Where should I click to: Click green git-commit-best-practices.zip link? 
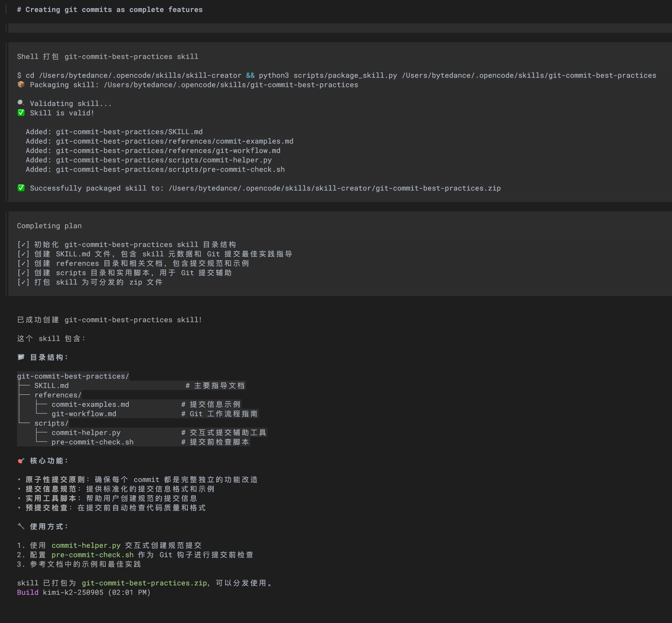tap(144, 583)
